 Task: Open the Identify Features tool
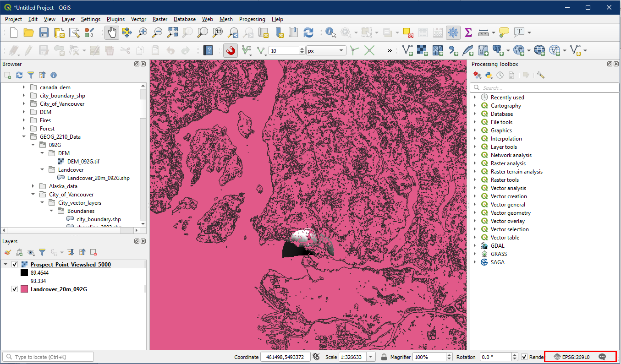[330, 33]
